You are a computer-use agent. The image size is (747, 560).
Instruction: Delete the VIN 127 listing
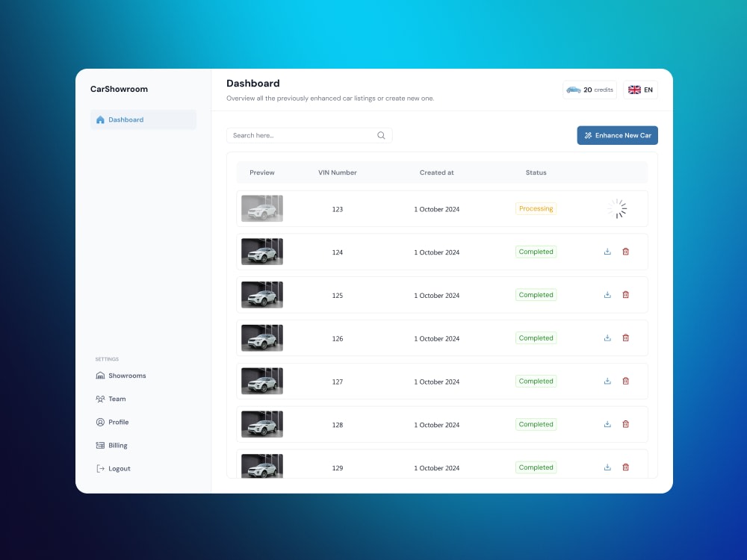(x=625, y=381)
